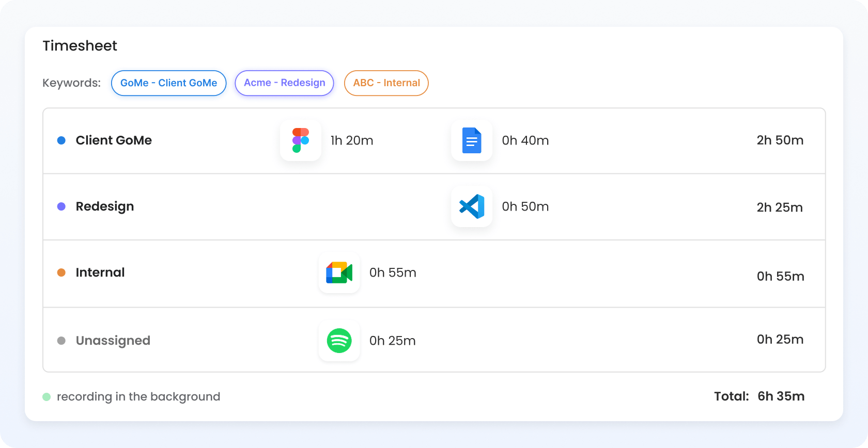Click the 0h 55m Google Meet duration

(x=393, y=273)
